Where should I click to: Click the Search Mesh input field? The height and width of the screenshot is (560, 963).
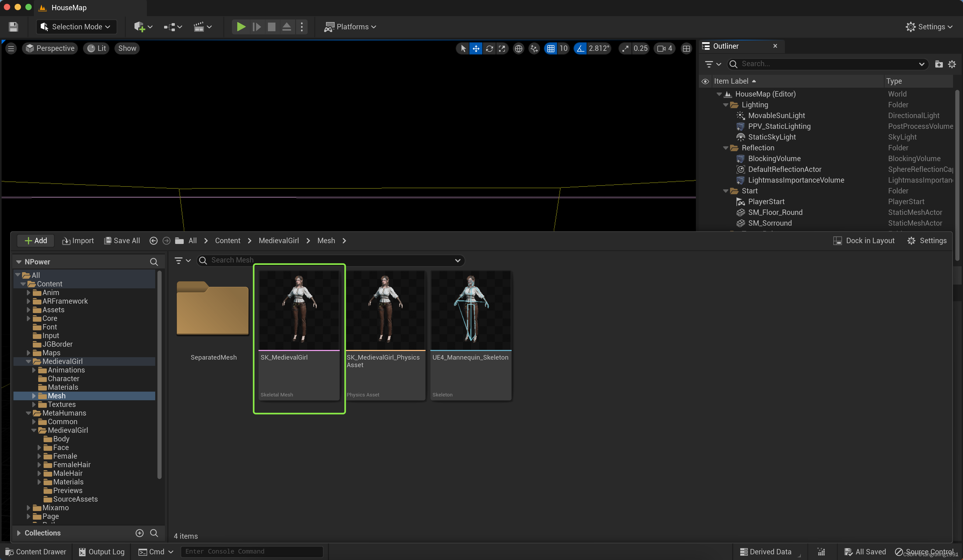[331, 260]
